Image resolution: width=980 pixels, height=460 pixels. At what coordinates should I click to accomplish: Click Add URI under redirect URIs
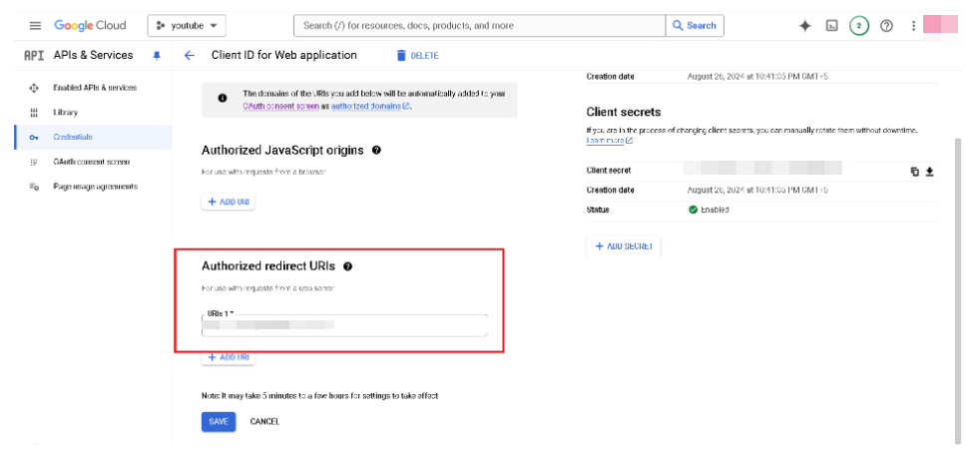click(229, 357)
